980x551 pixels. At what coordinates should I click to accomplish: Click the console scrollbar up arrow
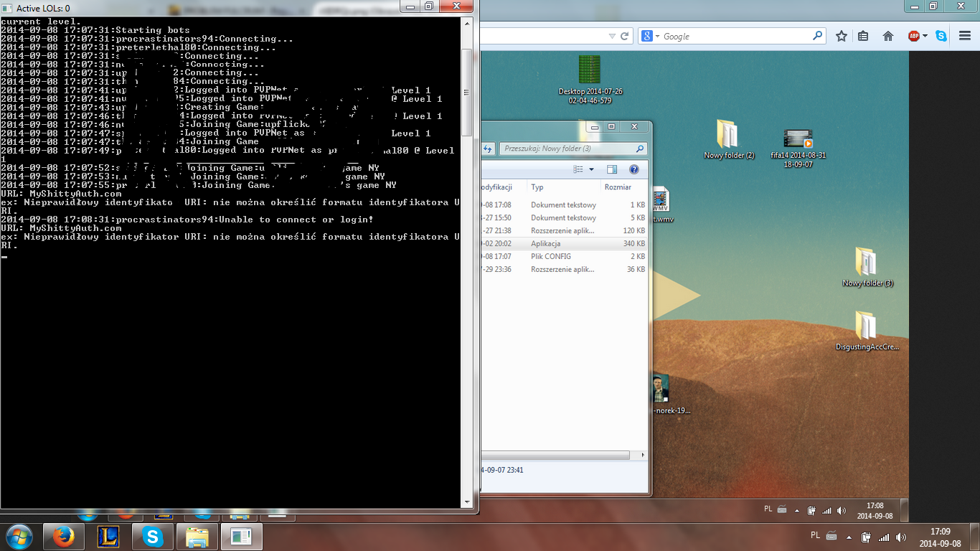[466, 24]
